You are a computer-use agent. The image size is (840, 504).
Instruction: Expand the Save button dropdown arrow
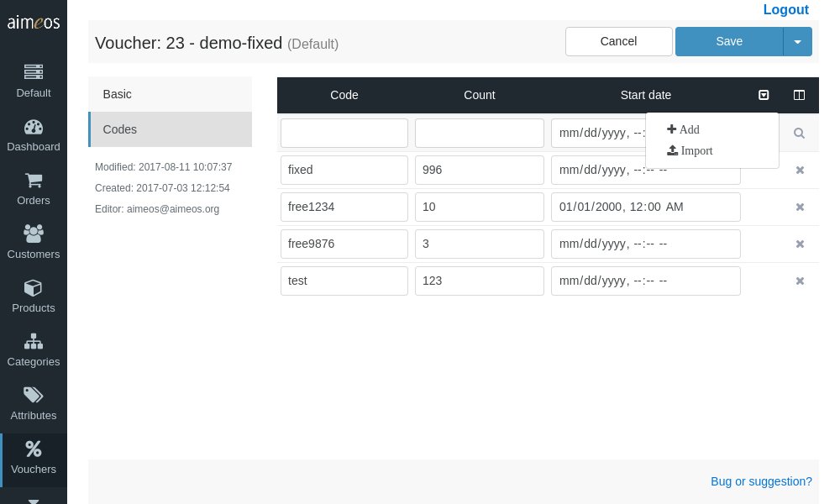(x=797, y=41)
